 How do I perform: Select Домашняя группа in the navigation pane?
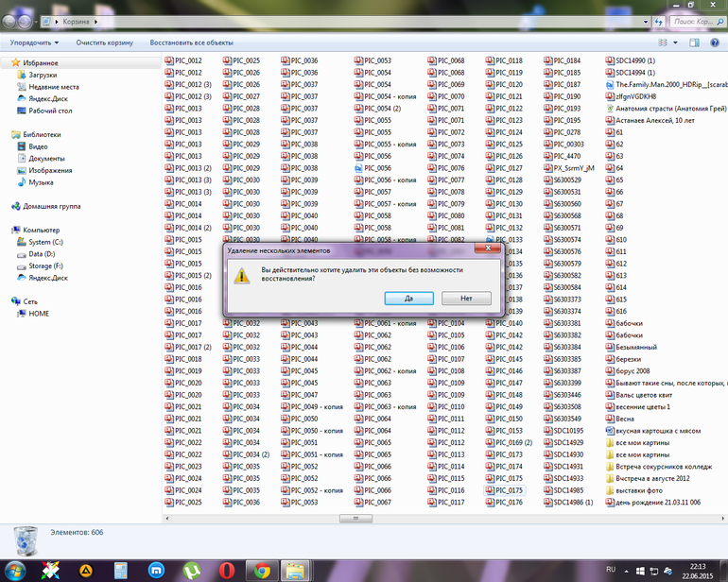click(x=51, y=206)
